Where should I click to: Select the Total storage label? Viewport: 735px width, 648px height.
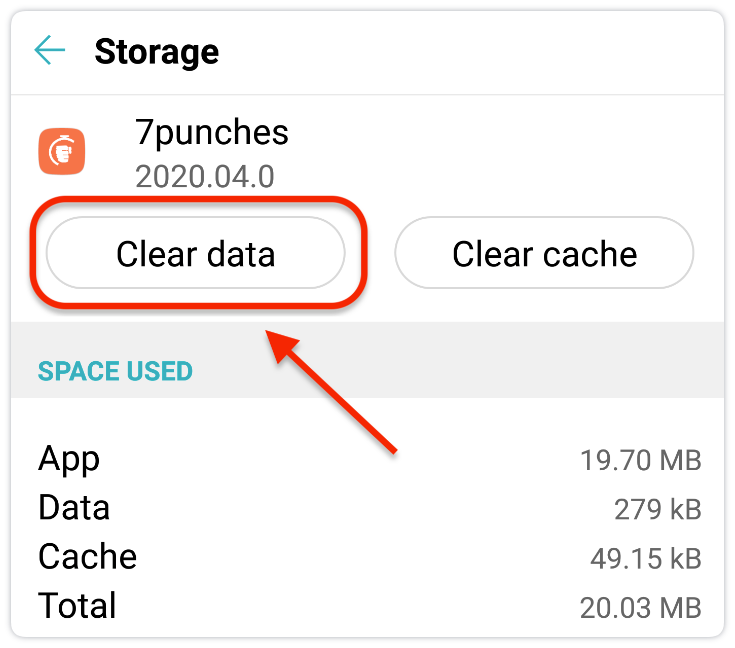click(x=77, y=605)
